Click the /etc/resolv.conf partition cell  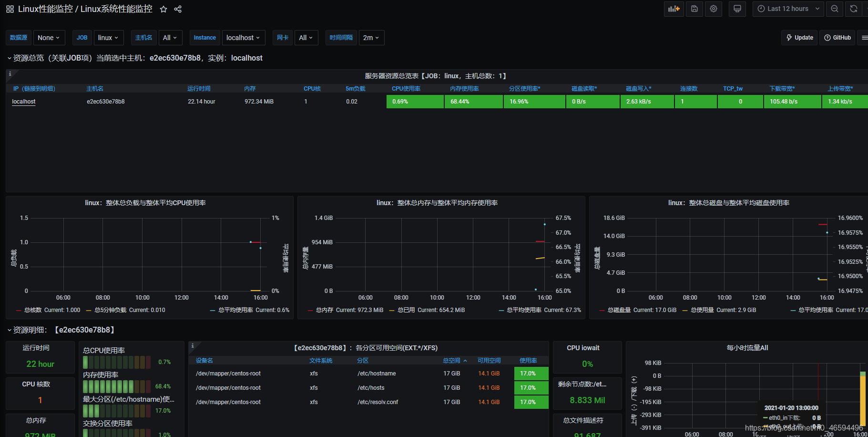378,402
